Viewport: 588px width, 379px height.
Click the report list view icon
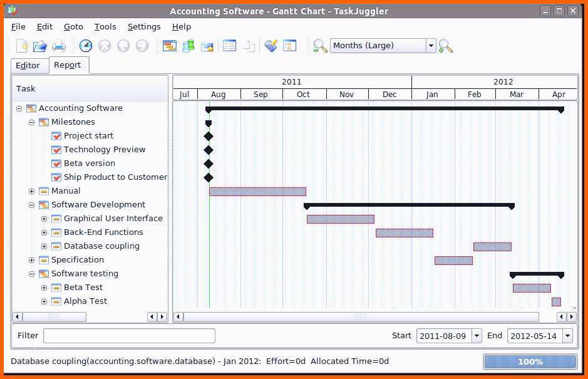[229, 46]
